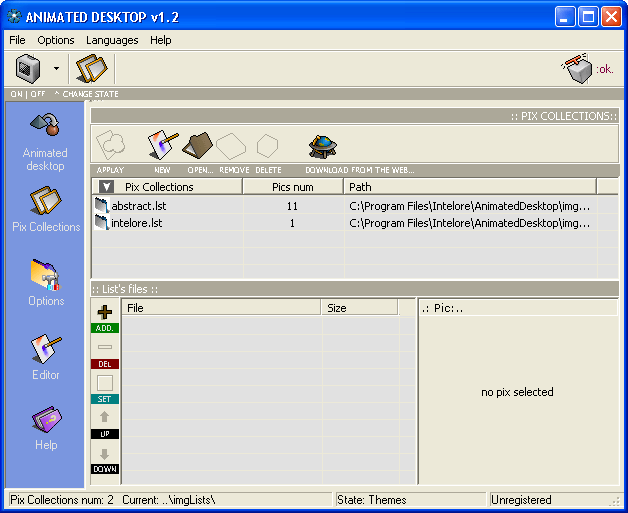Click the Up arrow icon
The image size is (628, 513).
(x=105, y=417)
